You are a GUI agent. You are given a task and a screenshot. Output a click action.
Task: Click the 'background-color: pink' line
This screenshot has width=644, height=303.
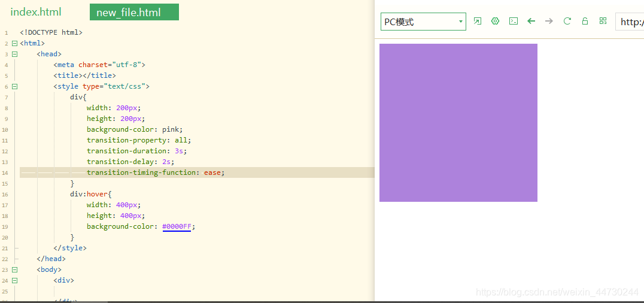click(135, 129)
